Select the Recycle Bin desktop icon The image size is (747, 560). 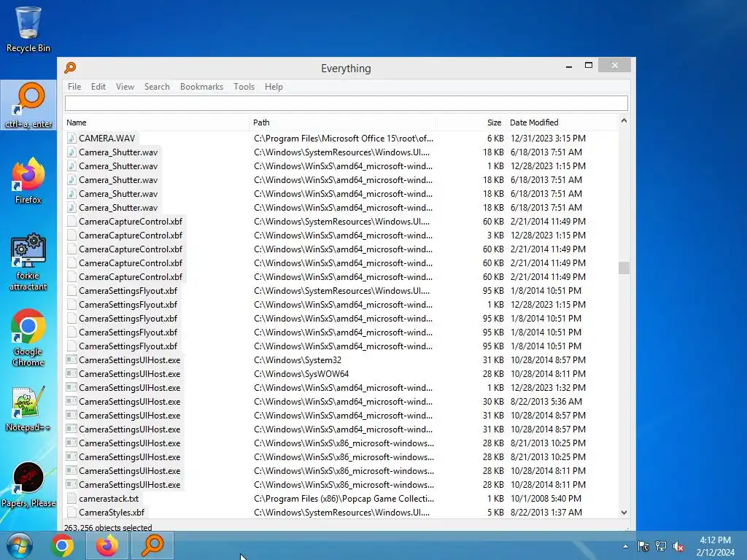tap(28, 28)
